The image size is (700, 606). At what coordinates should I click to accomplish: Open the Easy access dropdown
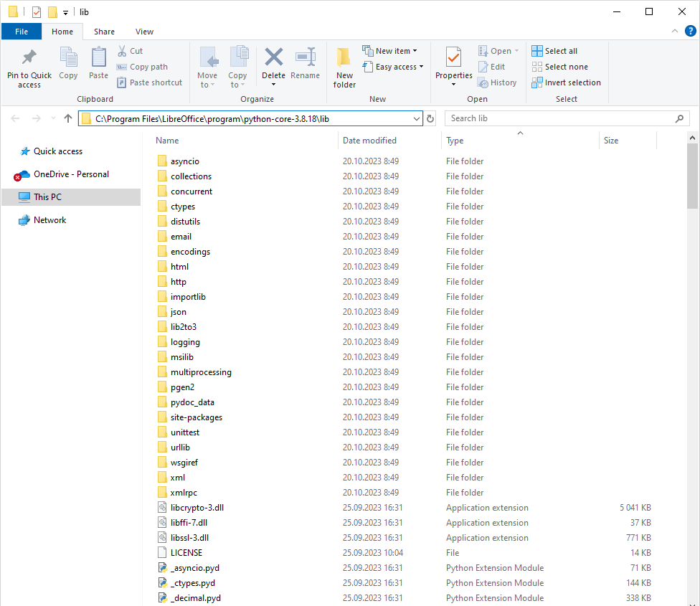pyautogui.click(x=393, y=66)
